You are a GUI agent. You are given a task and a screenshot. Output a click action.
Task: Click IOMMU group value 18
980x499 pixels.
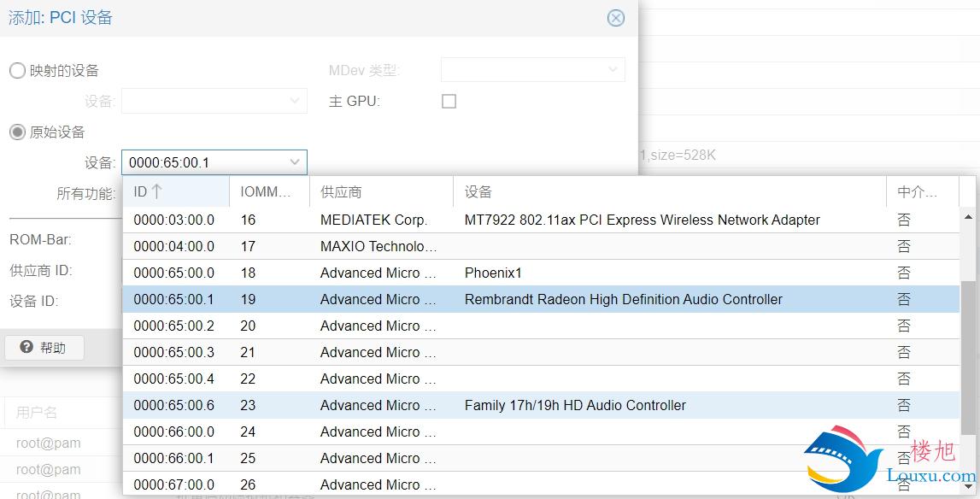tap(248, 273)
